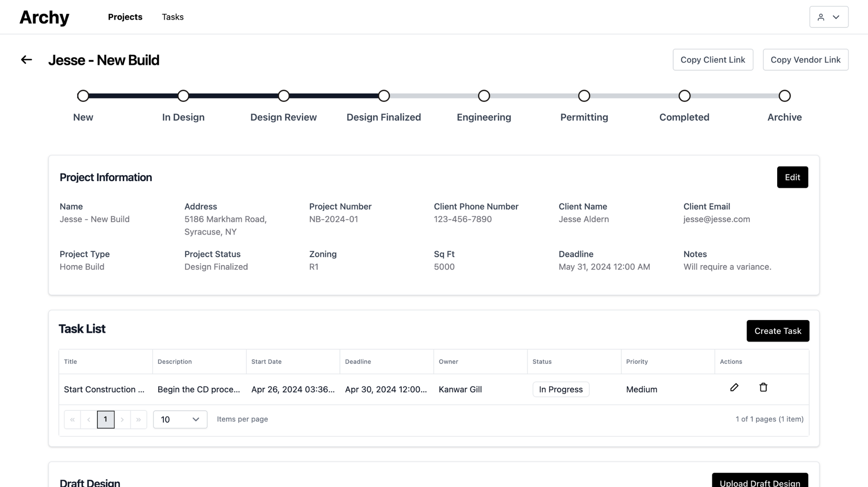Select the Permitting stage circle
This screenshot has height=487, width=868.
(584, 96)
